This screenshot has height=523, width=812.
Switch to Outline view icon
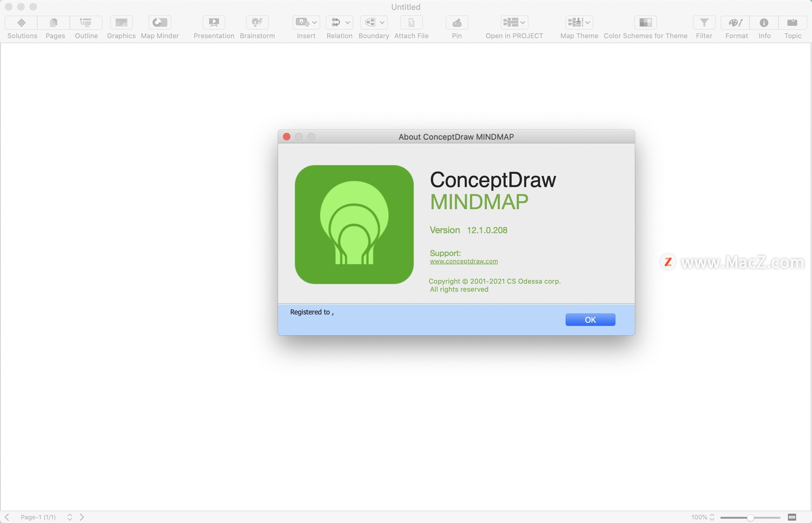click(86, 22)
